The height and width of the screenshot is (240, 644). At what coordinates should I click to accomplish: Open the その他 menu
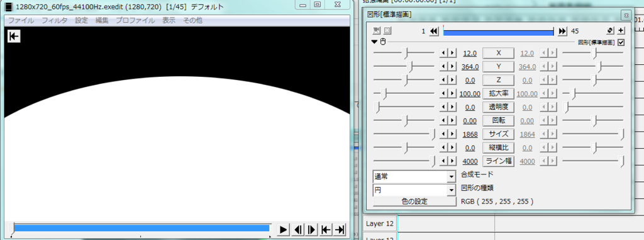(192, 20)
